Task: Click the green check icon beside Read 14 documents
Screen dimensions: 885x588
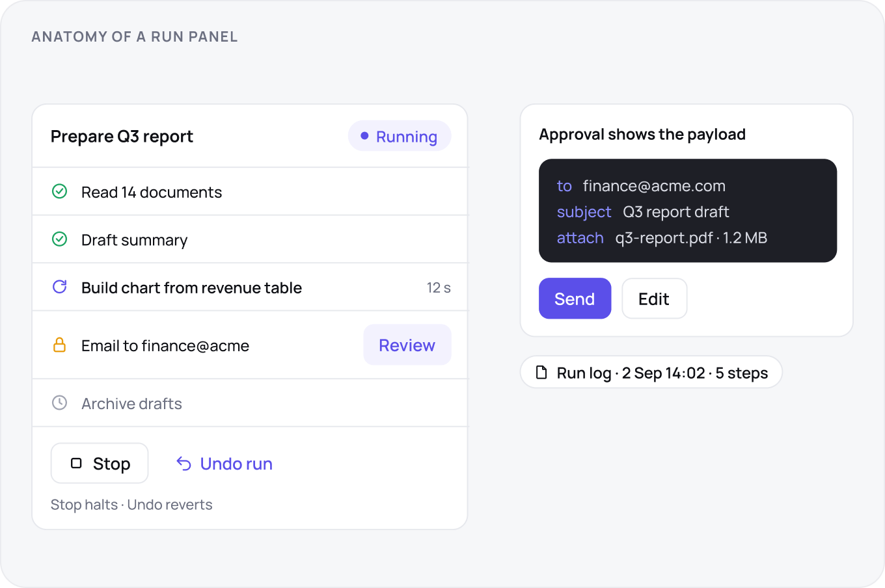Action: [59, 191]
